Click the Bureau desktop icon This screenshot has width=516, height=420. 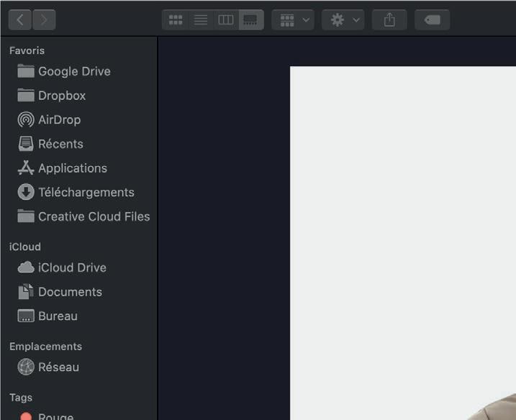pyautogui.click(x=26, y=316)
